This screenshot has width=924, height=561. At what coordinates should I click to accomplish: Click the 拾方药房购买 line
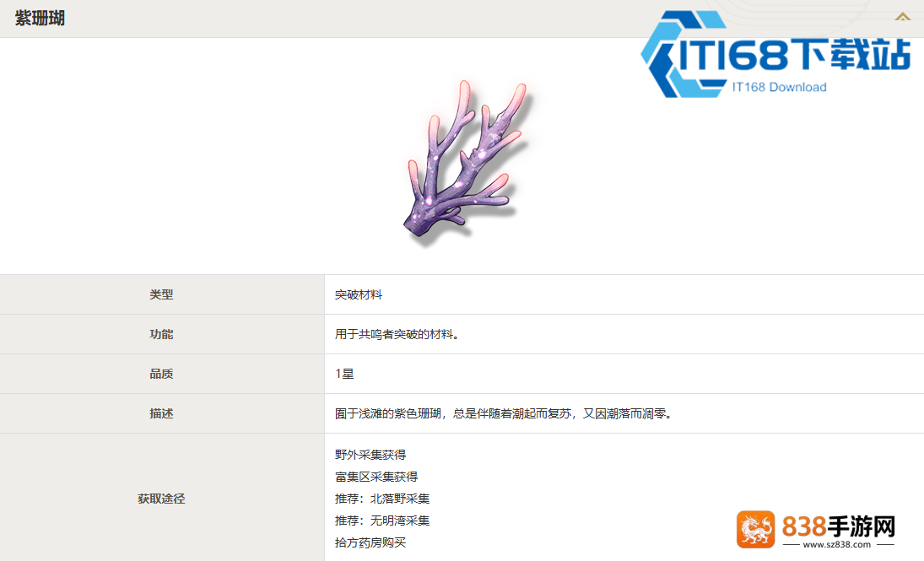pyautogui.click(x=370, y=542)
